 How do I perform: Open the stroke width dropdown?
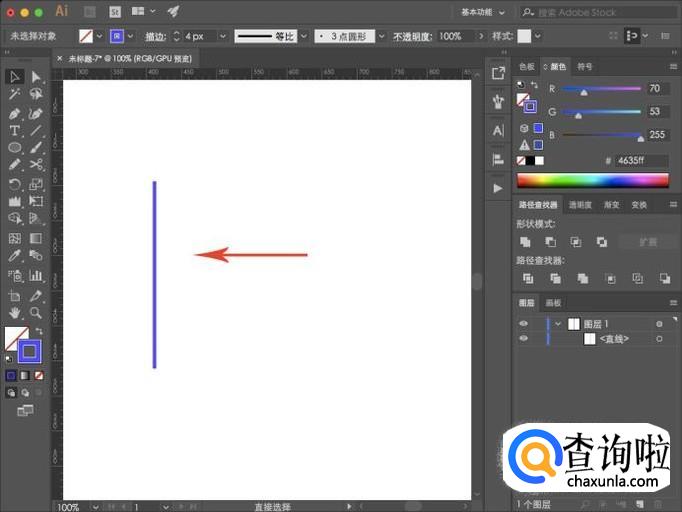[223, 36]
